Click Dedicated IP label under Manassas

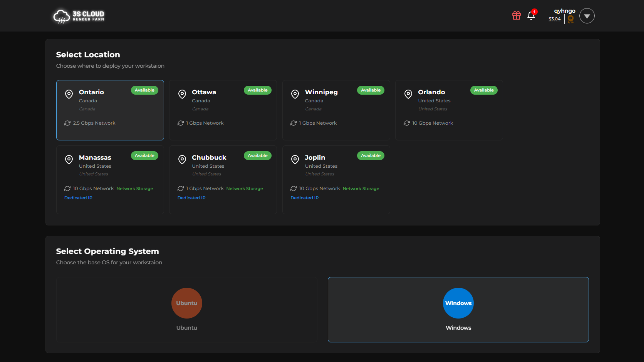coord(78,198)
